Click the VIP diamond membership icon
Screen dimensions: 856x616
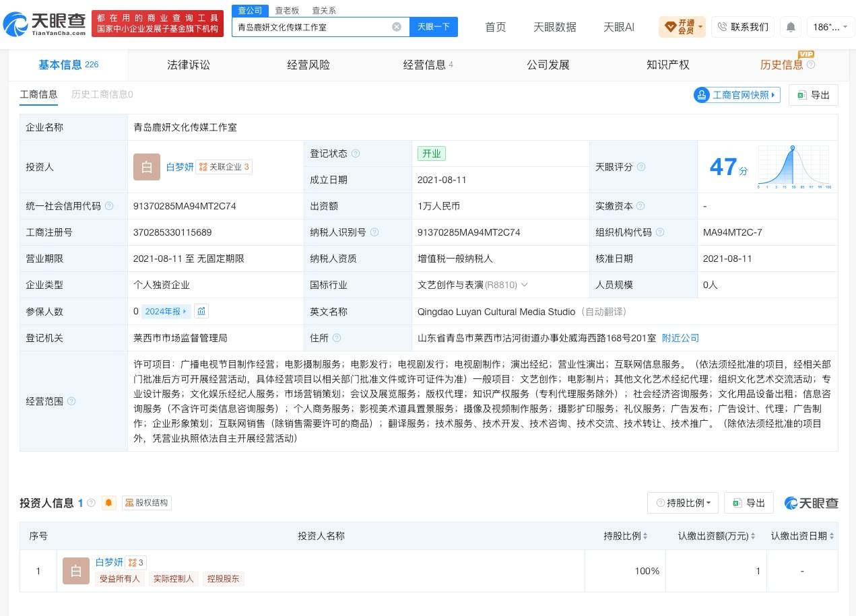[670, 27]
